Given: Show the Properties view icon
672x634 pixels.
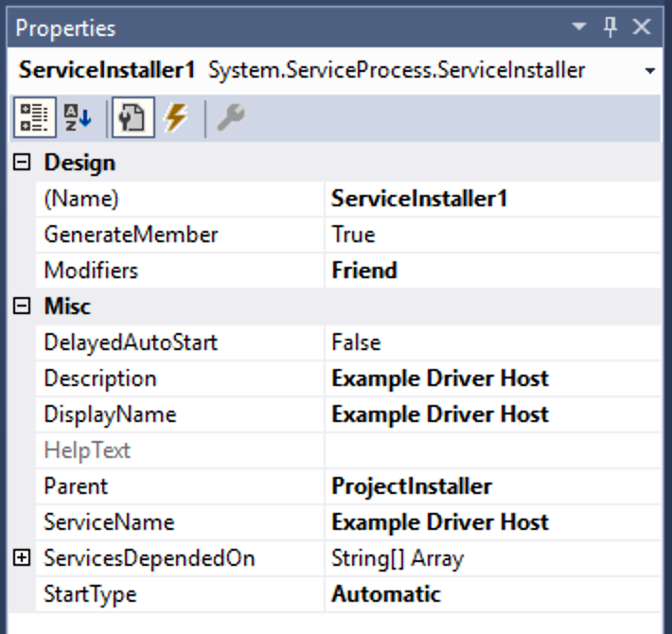Looking at the screenshot, I should (133, 118).
